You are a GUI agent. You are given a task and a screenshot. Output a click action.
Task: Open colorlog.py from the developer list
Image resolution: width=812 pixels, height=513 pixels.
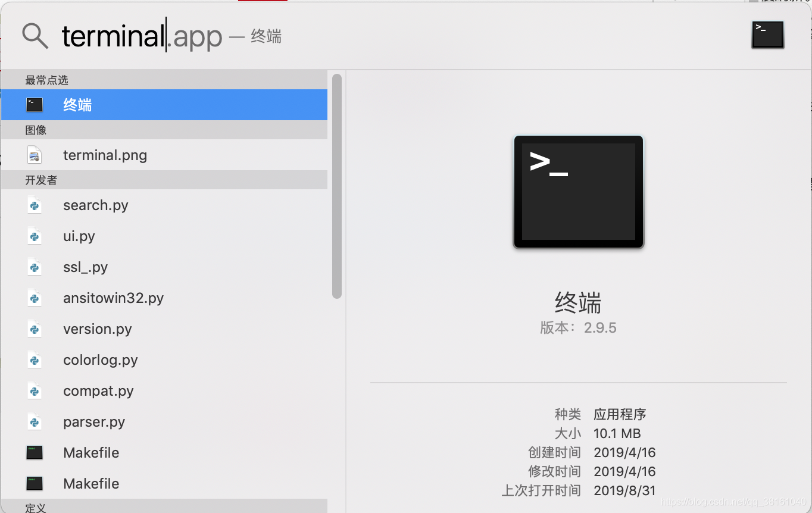pos(99,359)
